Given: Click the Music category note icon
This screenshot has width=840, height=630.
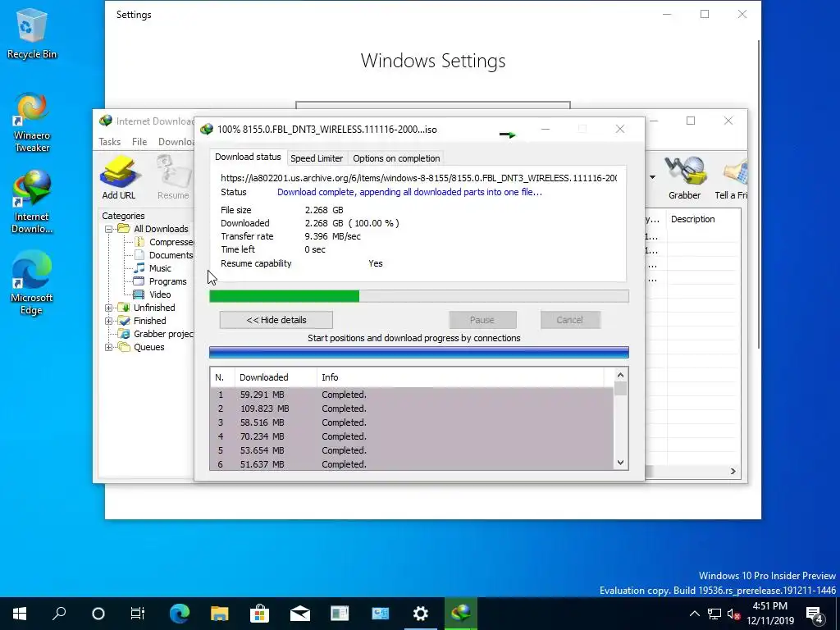Looking at the screenshot, I should (139, 268).
